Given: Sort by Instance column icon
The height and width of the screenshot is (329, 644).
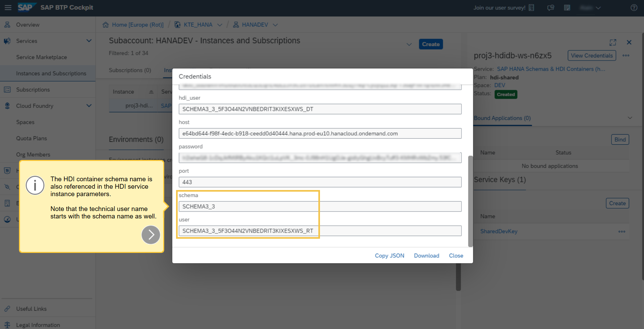Looking at the screenshot, I should [x=151, y=92].
